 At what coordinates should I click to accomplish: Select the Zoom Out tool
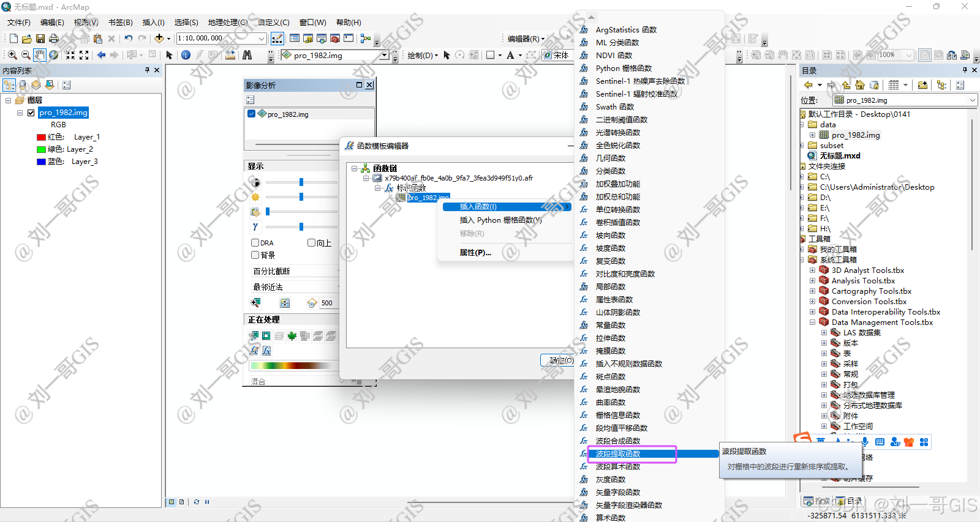26,55
